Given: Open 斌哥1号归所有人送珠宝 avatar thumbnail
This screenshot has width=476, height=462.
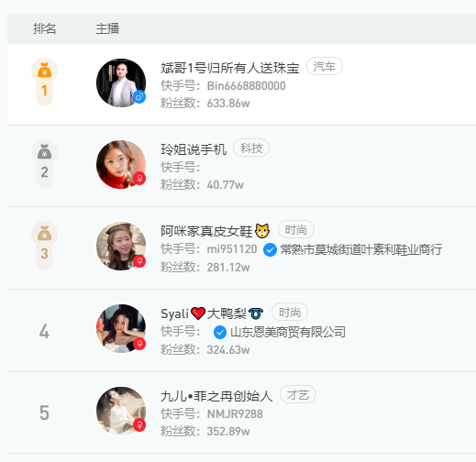Looking at the screenshot, I should [x=121, y=82].
